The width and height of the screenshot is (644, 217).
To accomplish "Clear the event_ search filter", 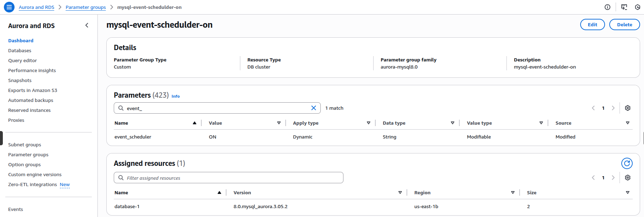I will [x=313, y=108].
